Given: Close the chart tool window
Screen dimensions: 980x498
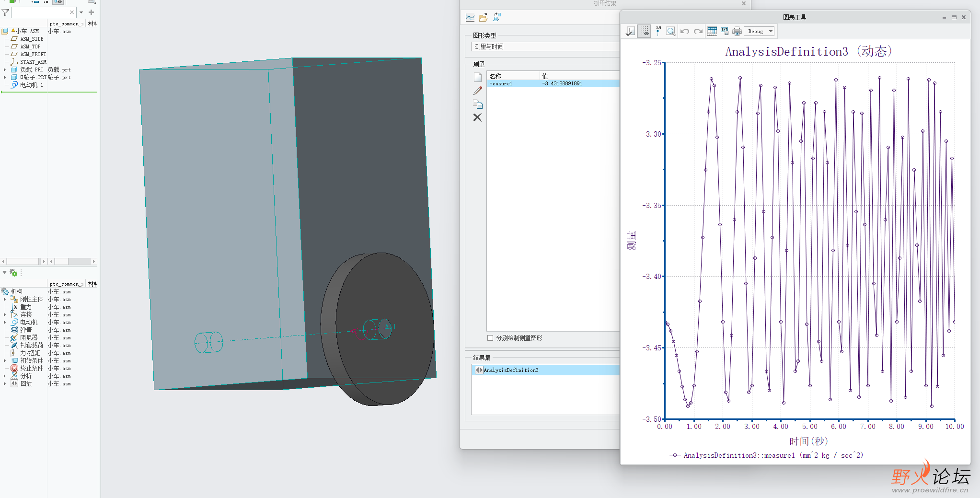Looking at the screenshot, I should (964, 17).
